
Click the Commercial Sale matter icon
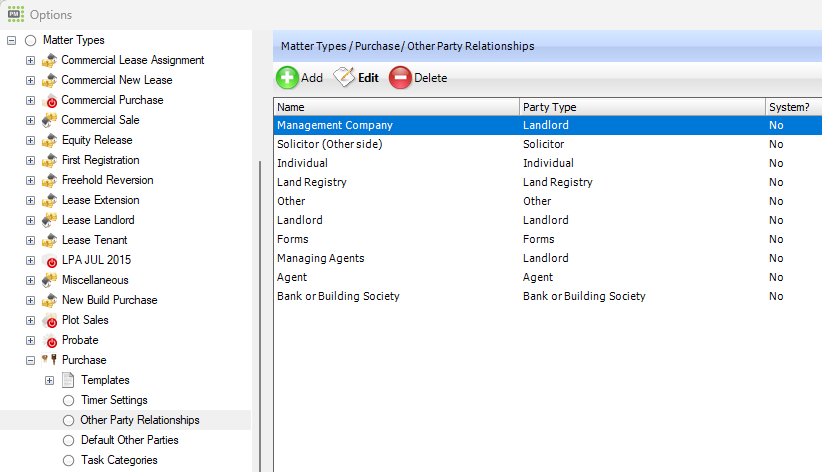point(49,120)
